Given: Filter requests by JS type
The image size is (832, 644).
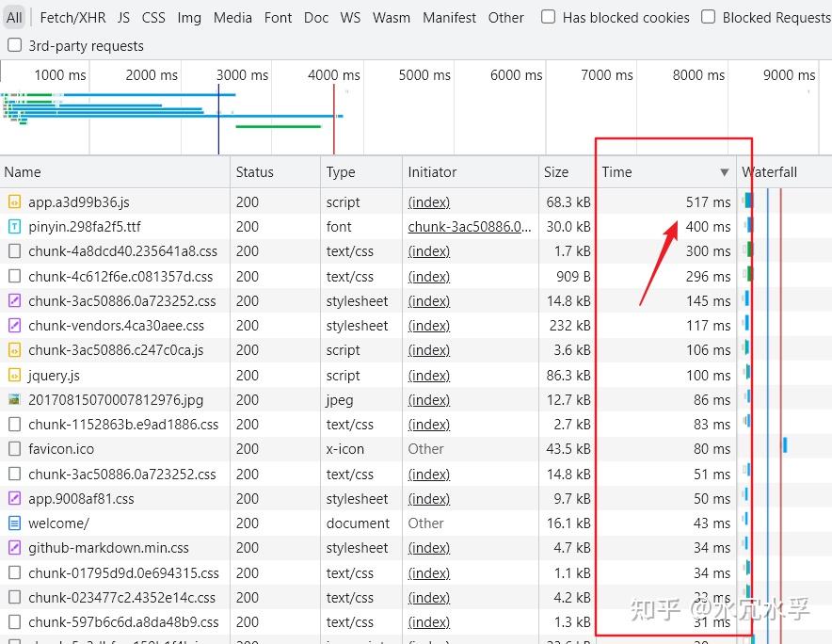Looking at the screenshot, I should pos(123,18).
